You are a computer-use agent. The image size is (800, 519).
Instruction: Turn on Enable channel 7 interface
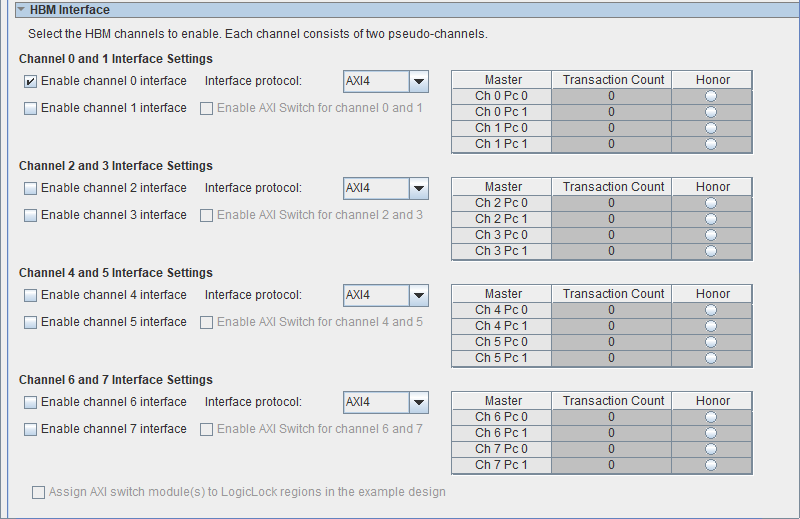click(31, 429)
